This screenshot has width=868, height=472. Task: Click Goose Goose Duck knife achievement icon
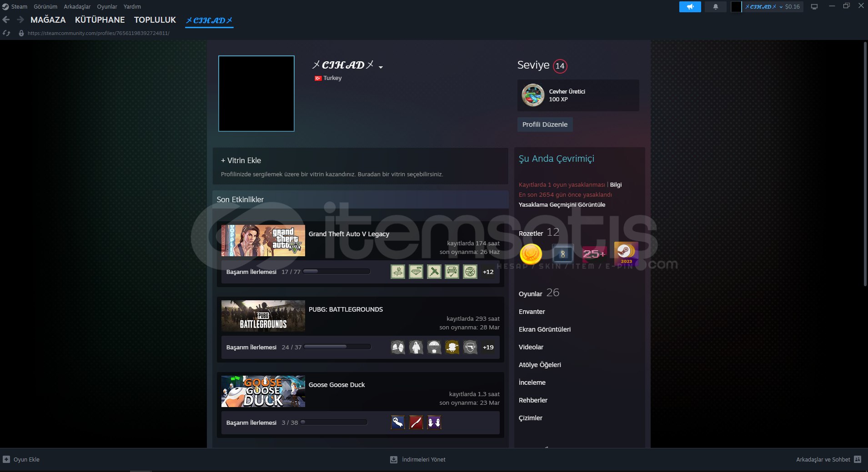click(416, 422)
